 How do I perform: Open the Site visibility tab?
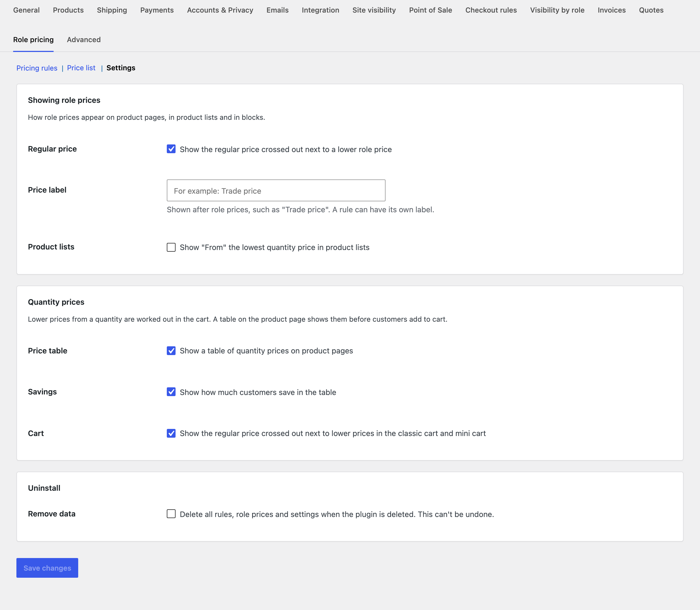pos(374,10)
